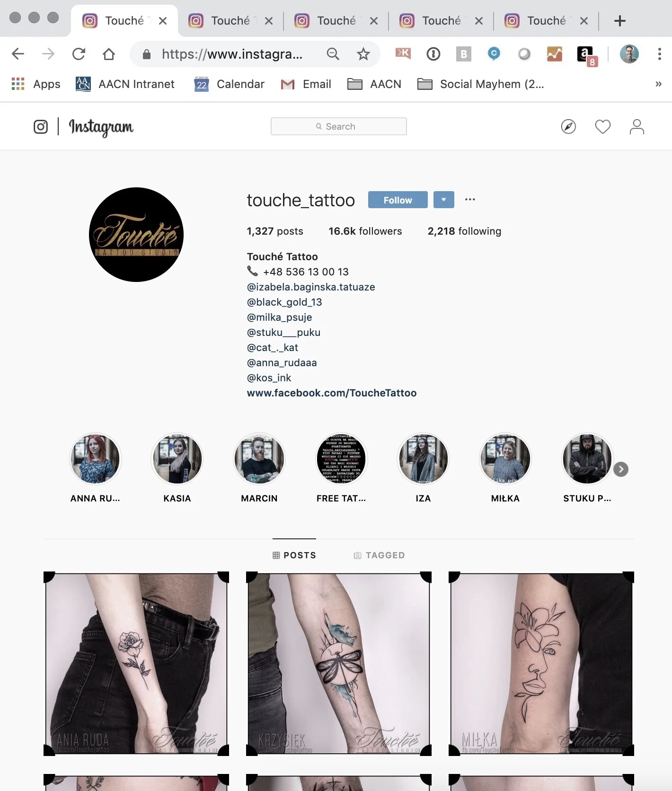Expand the hidden bookmarks chevron
This screenshot has width=672, height=791.
(658, 84)
